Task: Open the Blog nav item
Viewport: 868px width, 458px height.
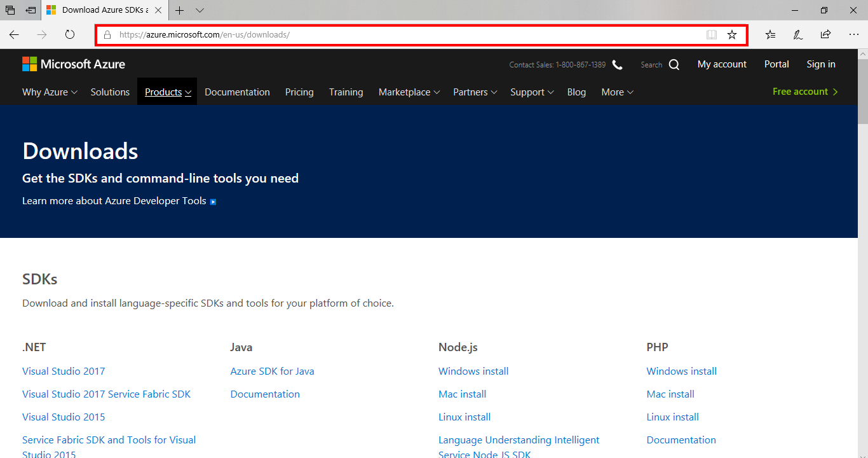Action: pyautogui.click(x=576, y=92)
